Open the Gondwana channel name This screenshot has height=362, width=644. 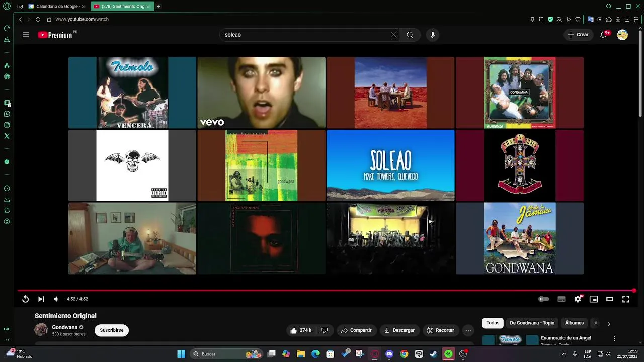[65, 327]
